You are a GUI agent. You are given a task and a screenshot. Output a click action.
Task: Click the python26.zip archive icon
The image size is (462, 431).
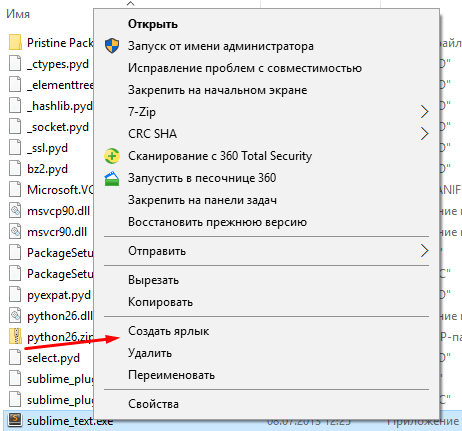pos(15,336)
